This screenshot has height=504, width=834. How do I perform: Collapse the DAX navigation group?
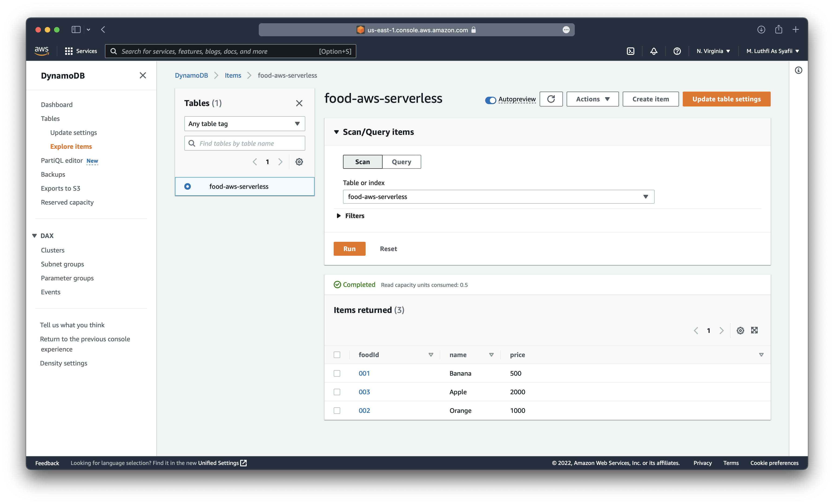coord(34,236)
